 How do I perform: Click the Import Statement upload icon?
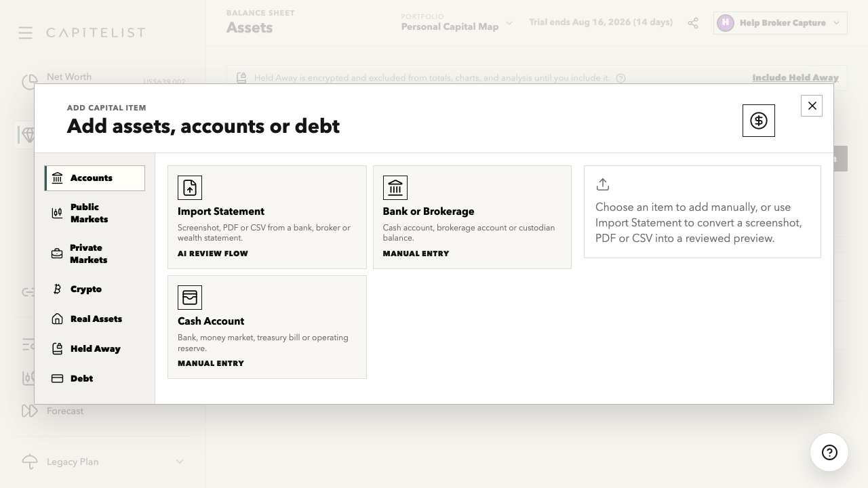click(190, 188)
